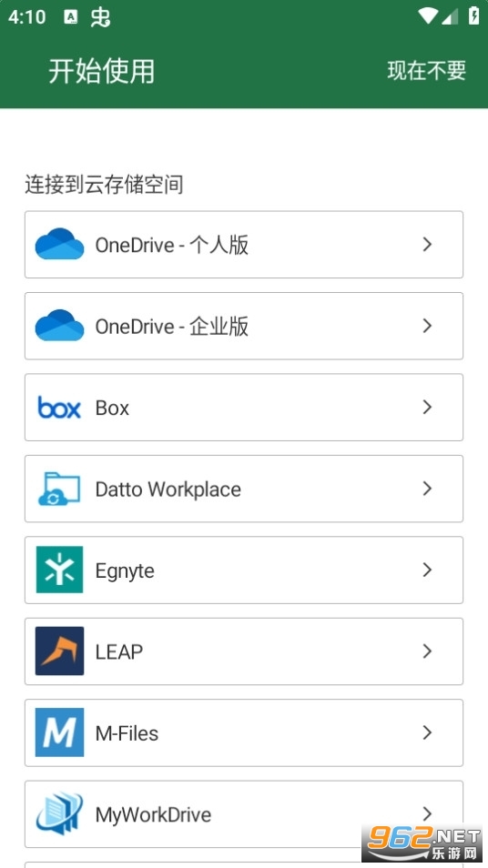
Task: Open the OneDrive 个人版 chevron arrow
Action: tap(427, 244)
